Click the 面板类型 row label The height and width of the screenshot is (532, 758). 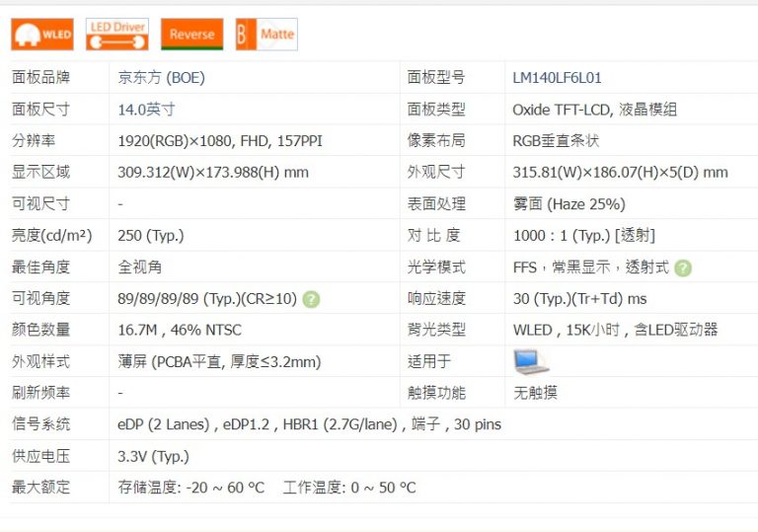(x=436, y=110)
